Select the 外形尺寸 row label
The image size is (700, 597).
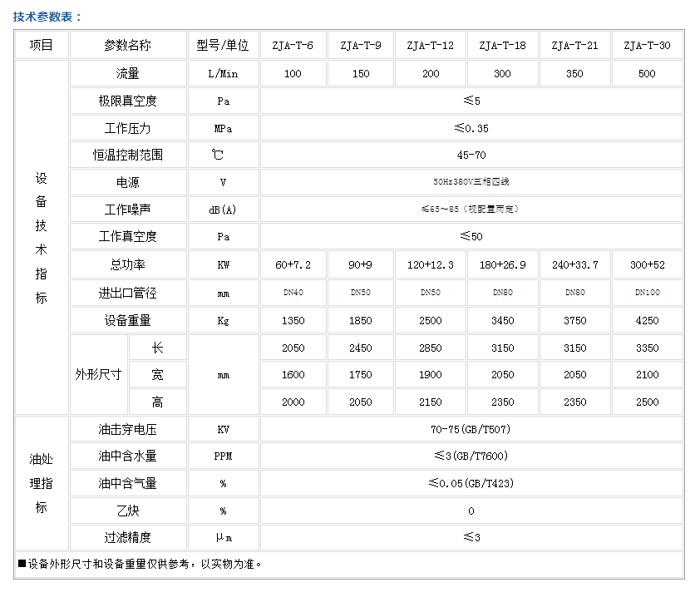(x=99, y=375)
